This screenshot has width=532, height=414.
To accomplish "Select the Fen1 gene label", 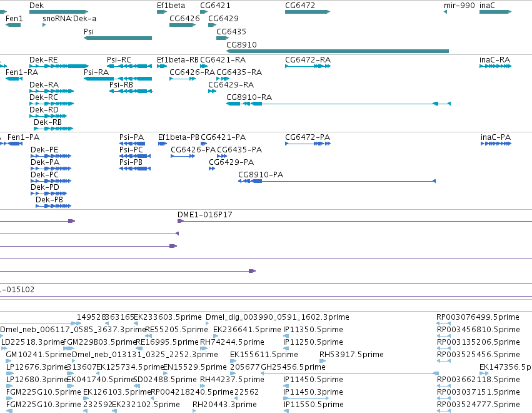I will [14, 19].
